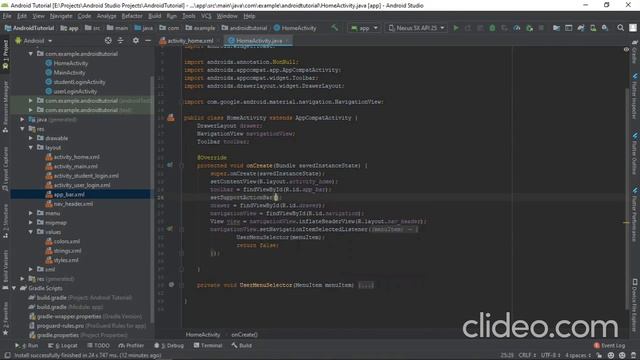The image size is (640, 360).
Task: Select activity_home.xml in the layout folder
Action: coord(76,157)
